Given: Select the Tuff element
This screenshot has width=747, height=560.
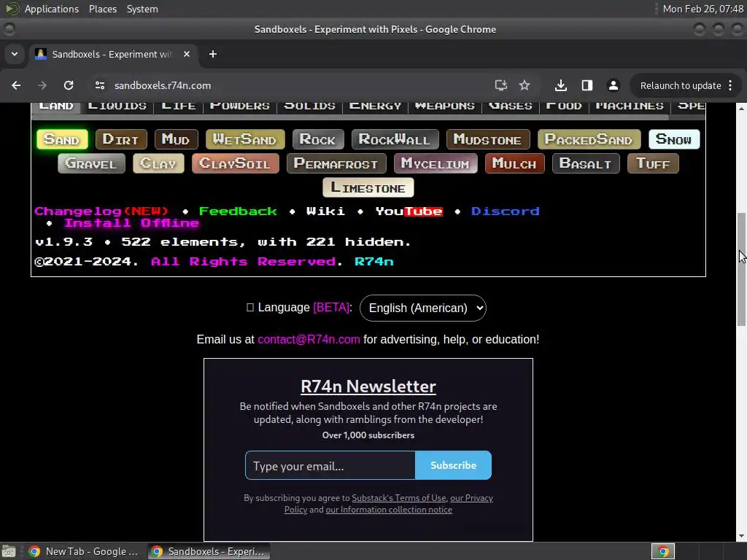Looking at the screenshot, I should pyautogui.click(x=653, y=163).
